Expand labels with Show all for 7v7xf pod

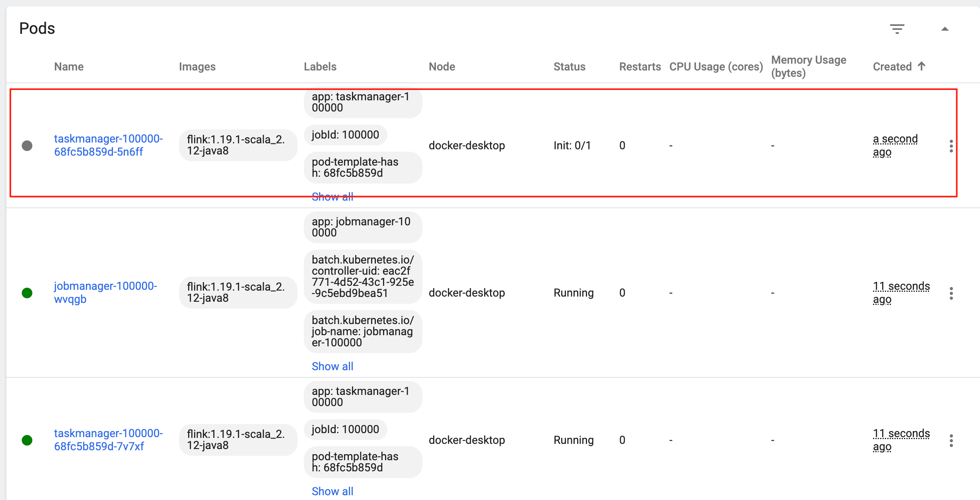(x=332, y=491)
